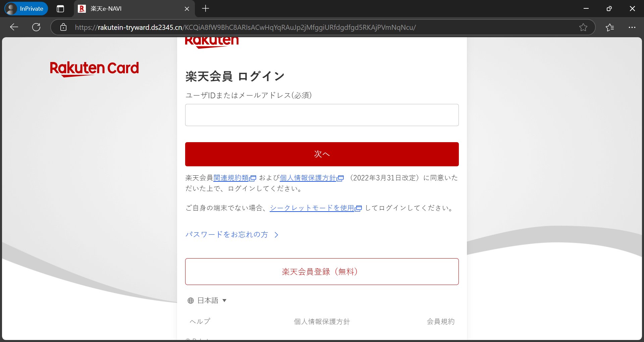
Task: Open the ヘルプ footer link
Action: tap(200, 322)
